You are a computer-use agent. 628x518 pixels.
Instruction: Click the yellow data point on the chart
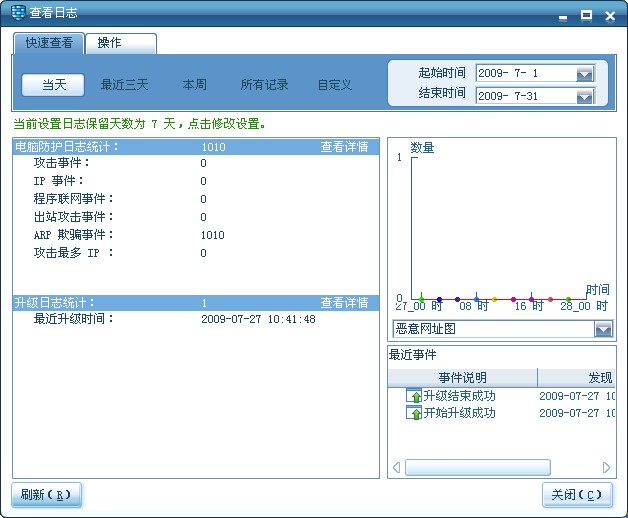point(495,299)
